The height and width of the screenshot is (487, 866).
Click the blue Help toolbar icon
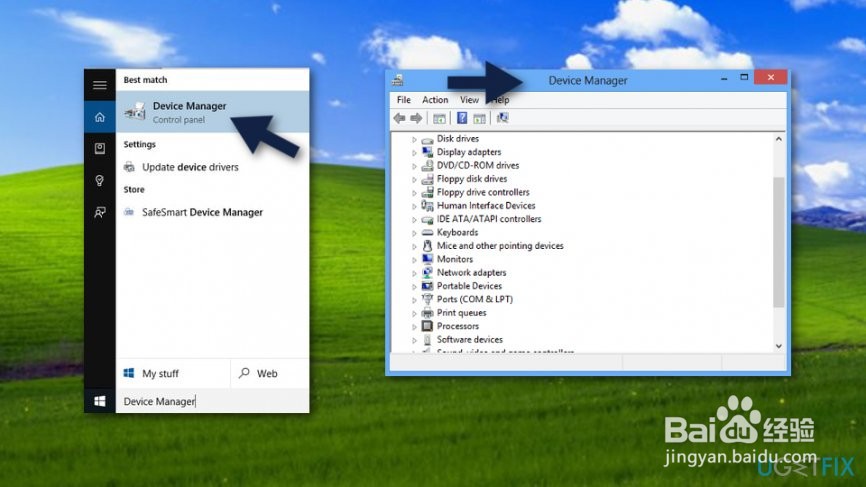[462, 118]
